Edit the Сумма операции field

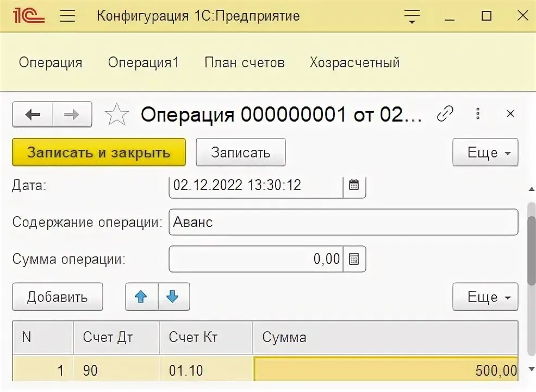tap(256, 259)
